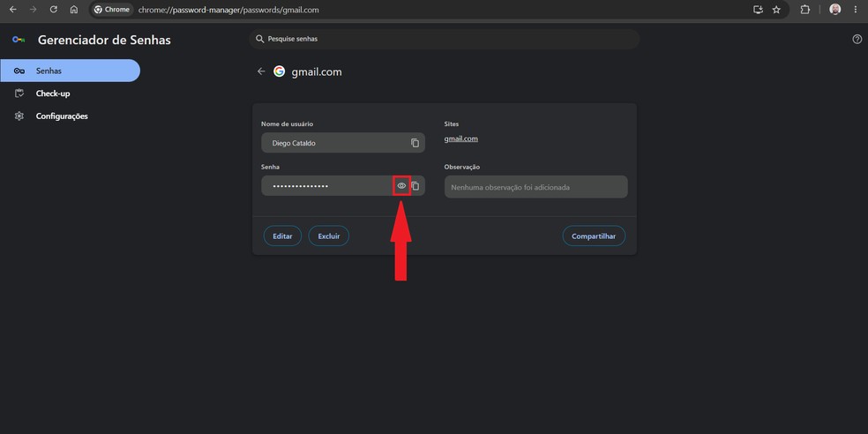Click the Sites label

pyautogui.click(x=451, y=124)
